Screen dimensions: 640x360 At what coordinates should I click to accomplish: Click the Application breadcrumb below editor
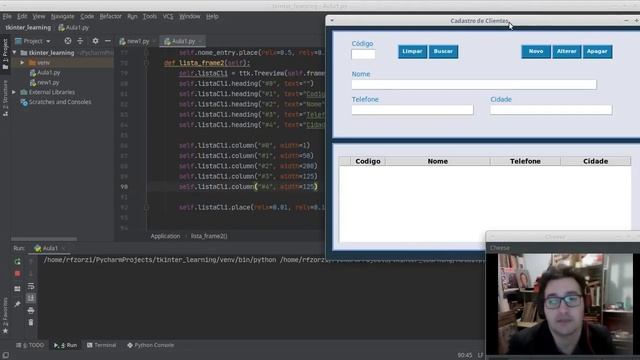point(165,236)
